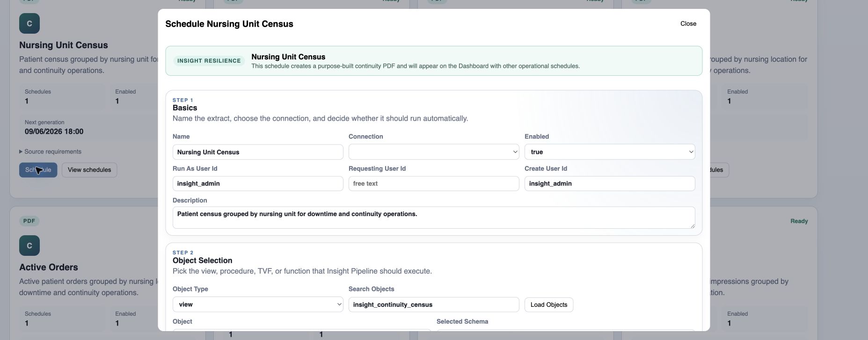Click View schedules on Nursing Unit Census card
This screenshot has height=340, width=868.
[x=89, y=170]
